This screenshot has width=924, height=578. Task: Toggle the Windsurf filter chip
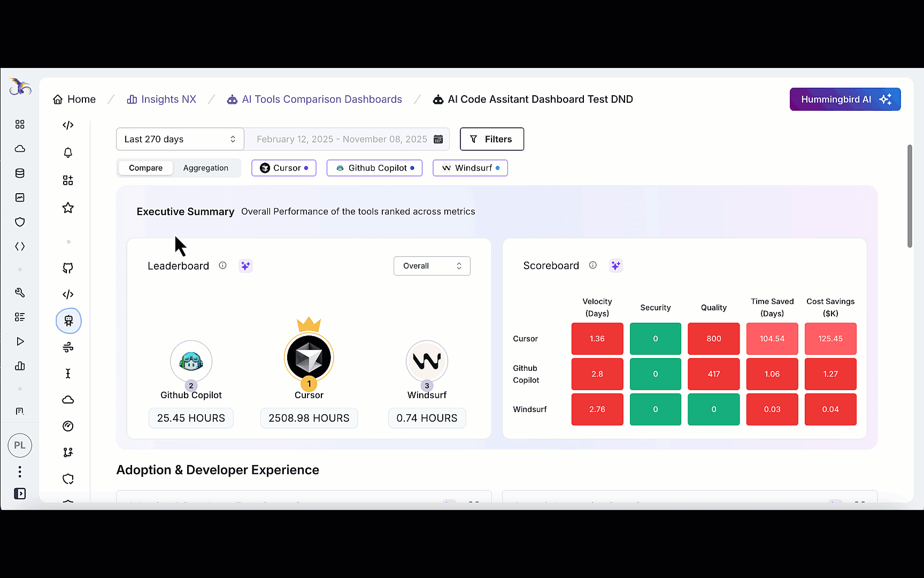pos(470,168)
